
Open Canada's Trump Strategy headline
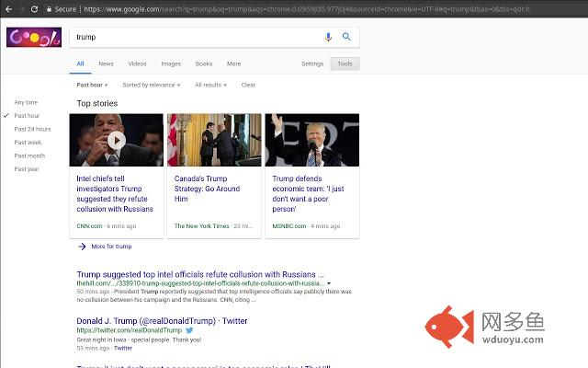tap(207, 189)
